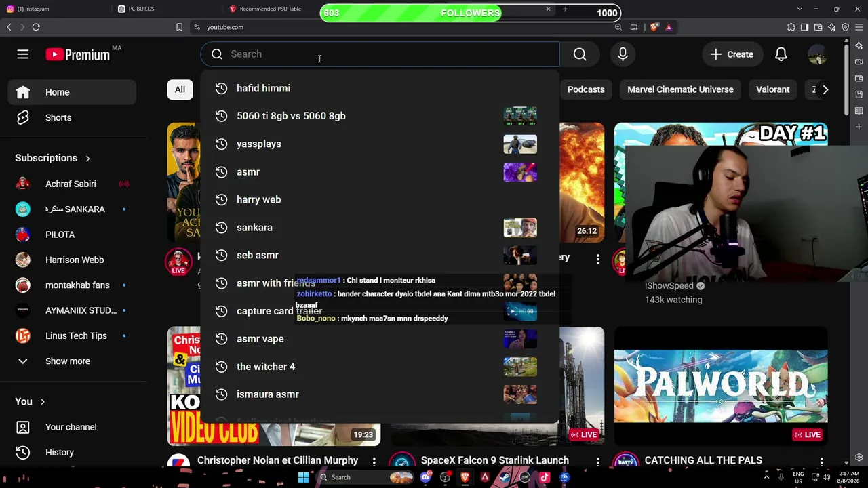Switch to Recommended PSU Table tab
Screen dimensions: 868x488
pos(271,9)
